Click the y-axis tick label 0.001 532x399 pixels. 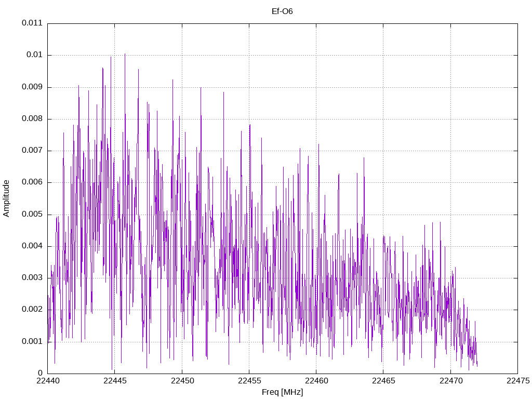pos(32,341)
